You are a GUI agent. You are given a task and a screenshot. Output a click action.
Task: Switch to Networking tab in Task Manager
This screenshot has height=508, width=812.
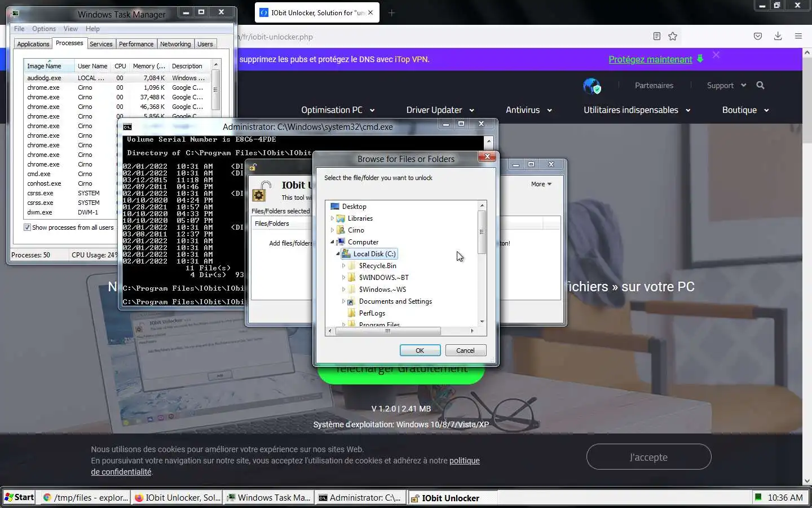pos(175,44)
